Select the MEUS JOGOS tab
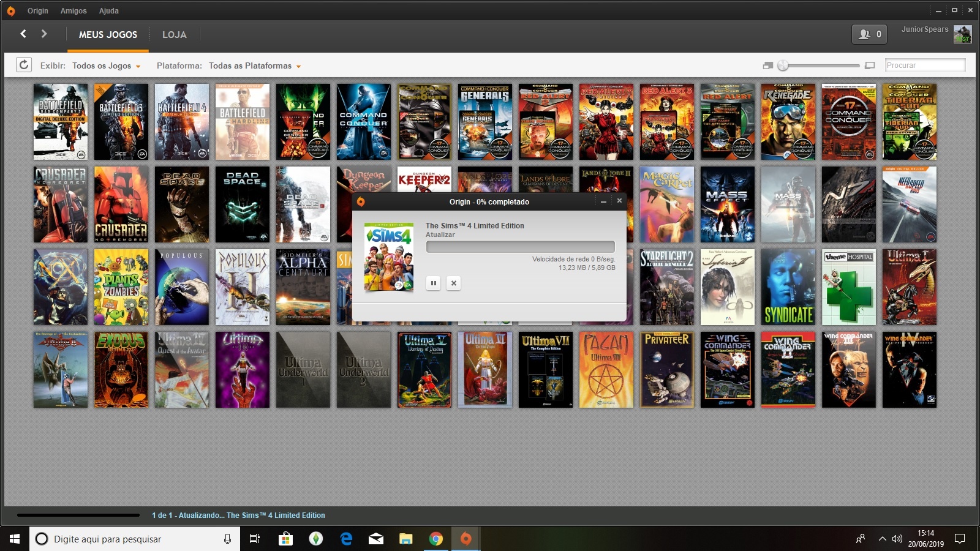 [108, 35]
